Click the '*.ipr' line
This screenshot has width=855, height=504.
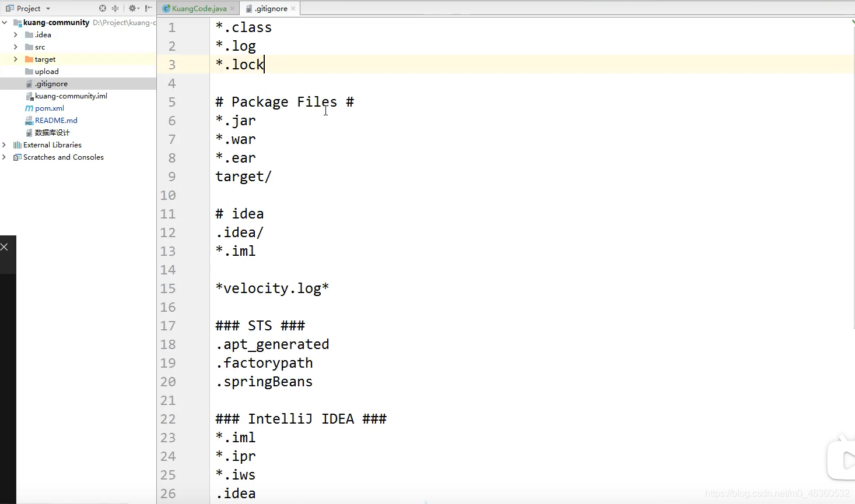[236, 456]
